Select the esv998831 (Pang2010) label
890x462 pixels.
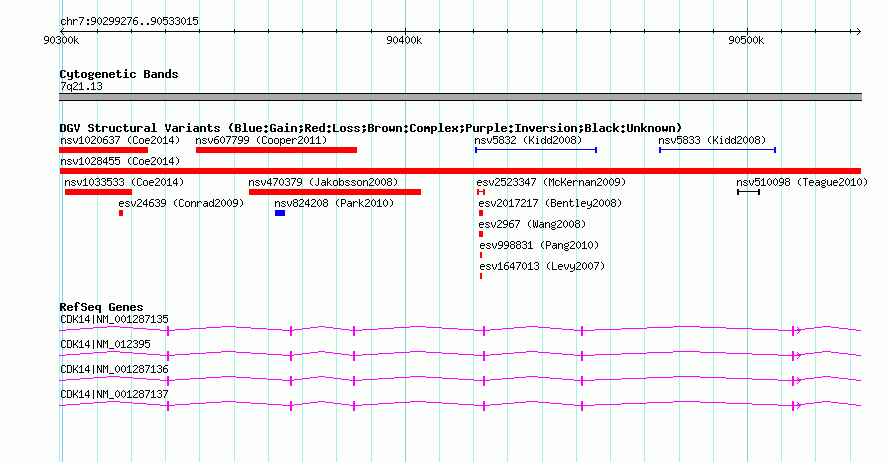539,245
